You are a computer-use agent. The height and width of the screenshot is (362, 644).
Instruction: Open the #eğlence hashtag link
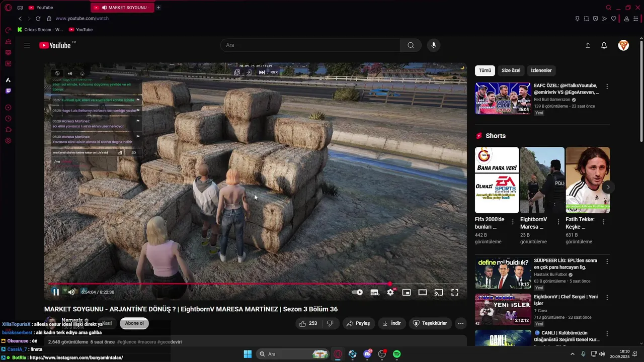coord(127,342)
